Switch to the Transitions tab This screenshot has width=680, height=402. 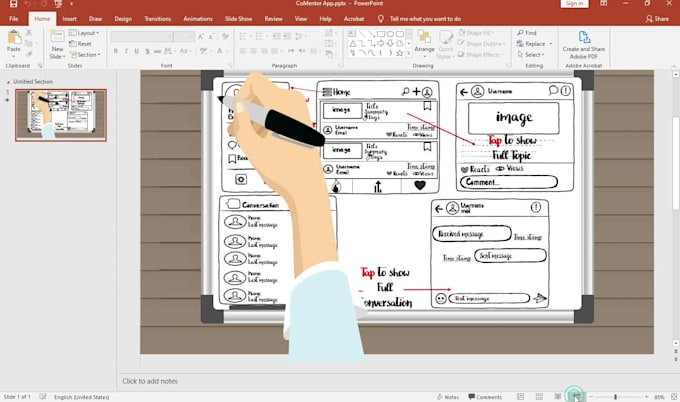[x=157, y=19]
